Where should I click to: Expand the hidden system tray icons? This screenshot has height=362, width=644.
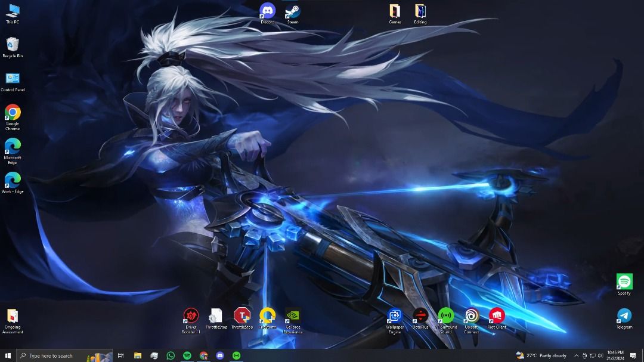click(x=576, y=355)
